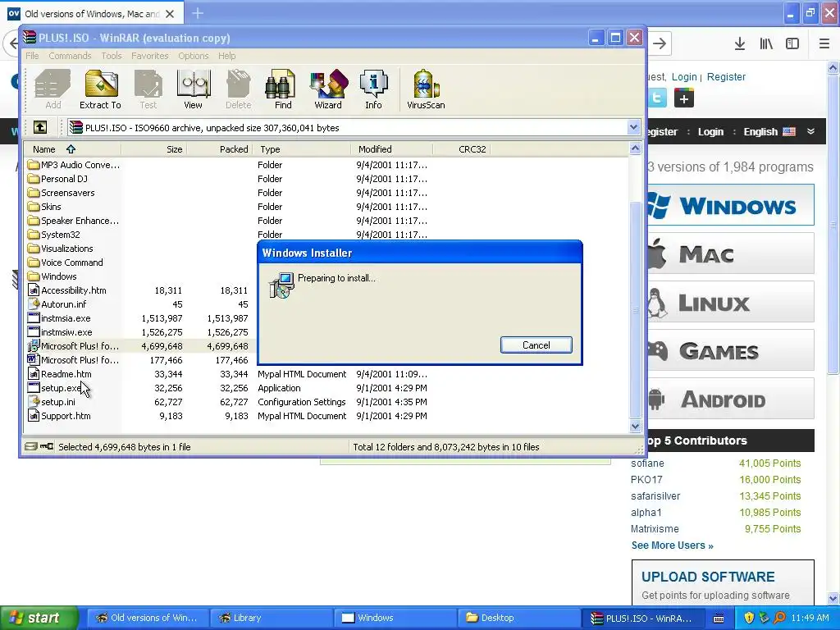Toggle Firefox sidebar icon
840x630 pixels.
[792, 44]
